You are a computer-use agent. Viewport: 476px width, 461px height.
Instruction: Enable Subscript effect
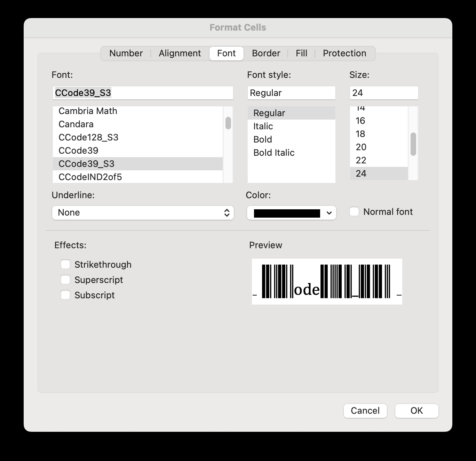tap(65, 295)
